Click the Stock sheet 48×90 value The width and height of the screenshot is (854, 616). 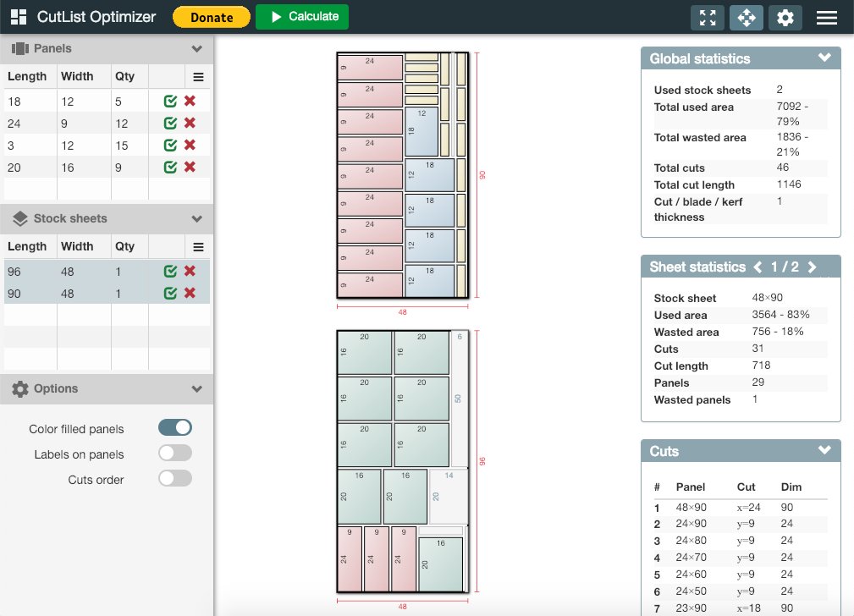point(767,297)
